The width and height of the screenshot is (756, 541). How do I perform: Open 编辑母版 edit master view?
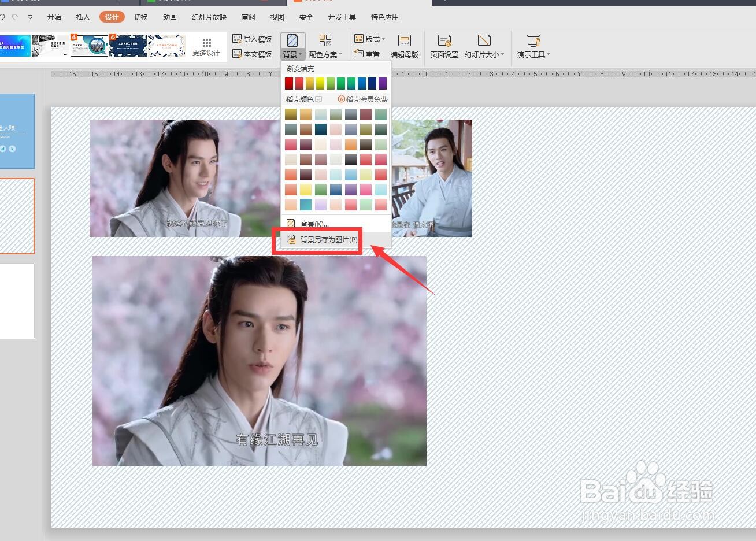405,46
